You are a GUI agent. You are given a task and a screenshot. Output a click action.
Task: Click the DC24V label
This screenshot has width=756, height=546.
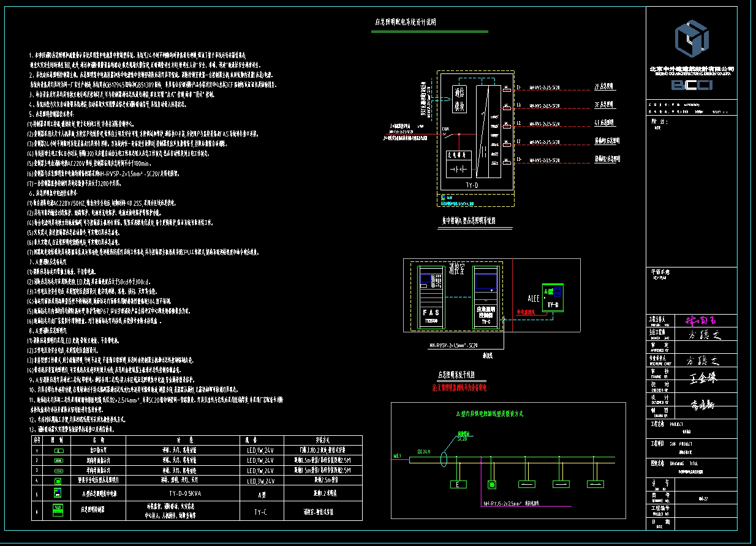[x=424, y=452]
